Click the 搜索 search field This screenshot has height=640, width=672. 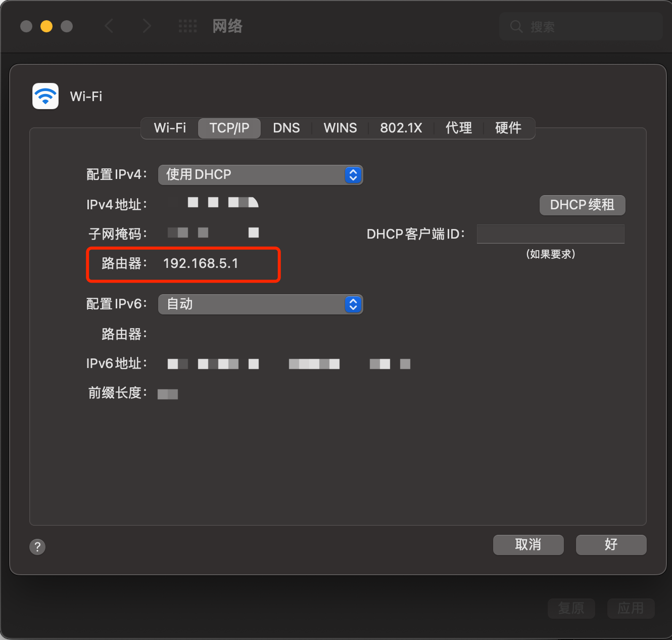click(x=581, y=26)
